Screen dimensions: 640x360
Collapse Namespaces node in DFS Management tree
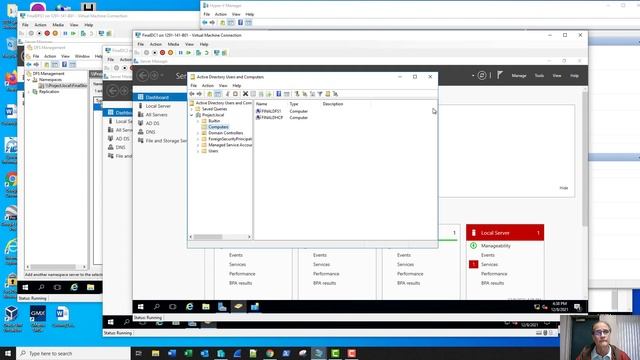pyautogui.click(x=29, y=80)
